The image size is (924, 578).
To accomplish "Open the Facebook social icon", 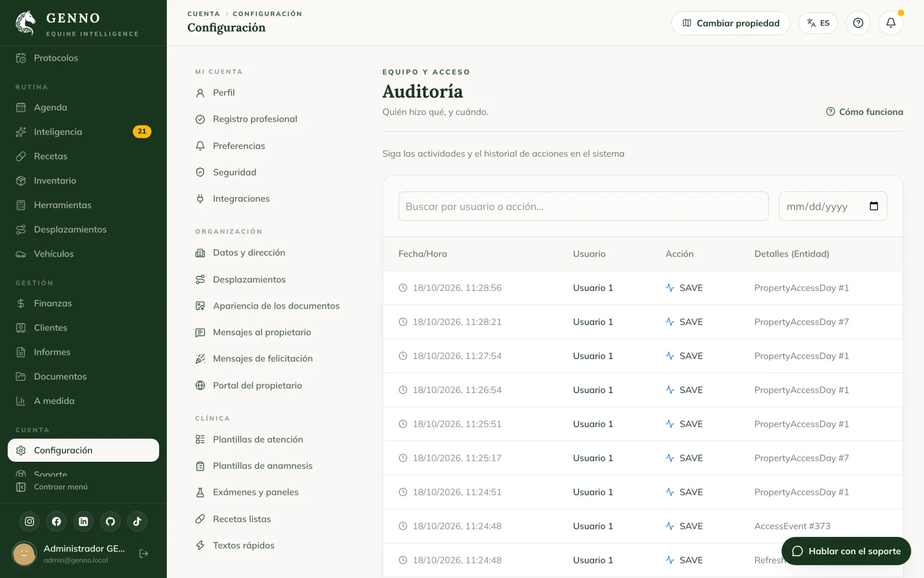I will pos(57,521).
